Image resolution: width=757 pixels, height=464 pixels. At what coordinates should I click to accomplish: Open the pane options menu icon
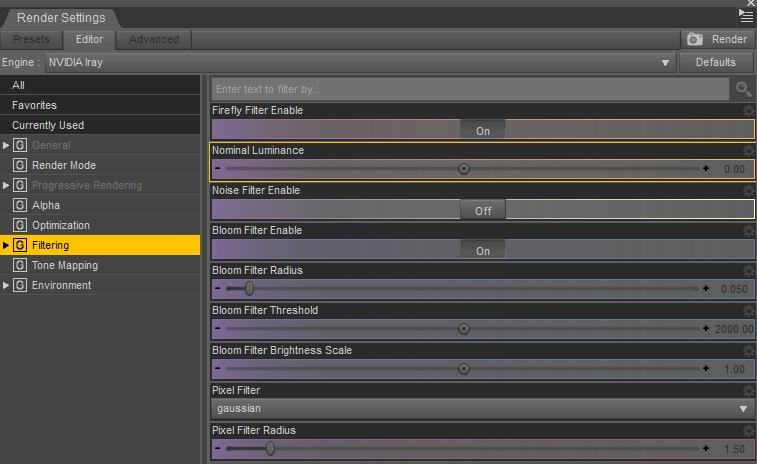point(746,16)
